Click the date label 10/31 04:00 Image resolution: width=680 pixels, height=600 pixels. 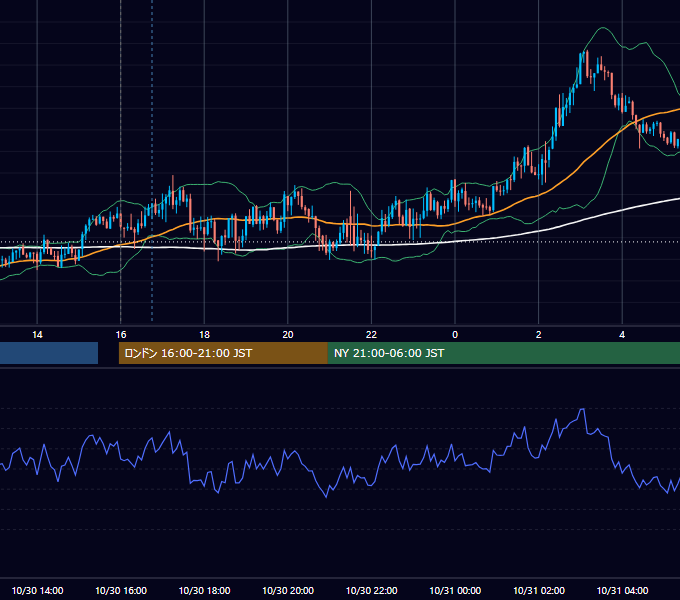622,590
